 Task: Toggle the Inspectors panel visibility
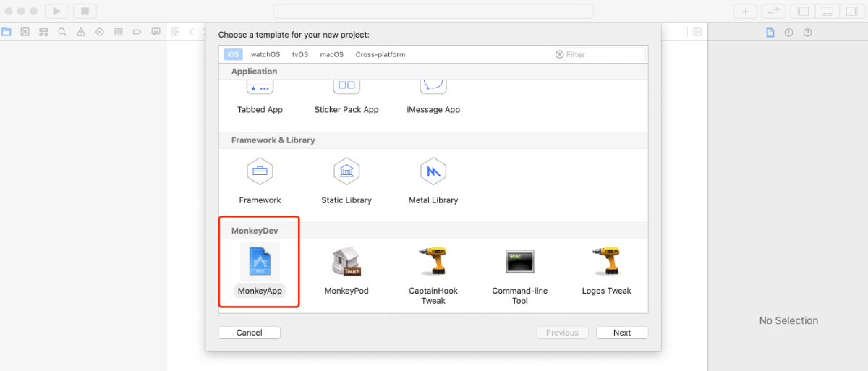(x=851, y=12)
